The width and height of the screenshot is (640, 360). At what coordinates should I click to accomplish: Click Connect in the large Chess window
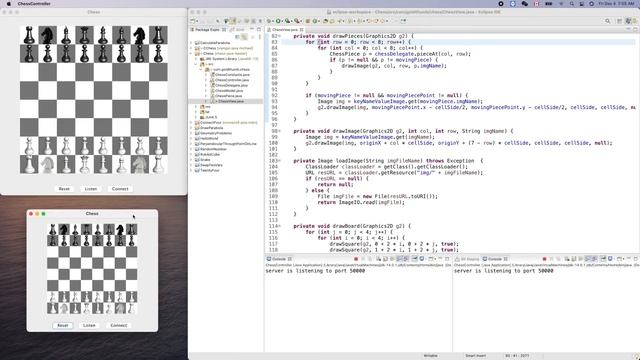[x=120, y=189]
